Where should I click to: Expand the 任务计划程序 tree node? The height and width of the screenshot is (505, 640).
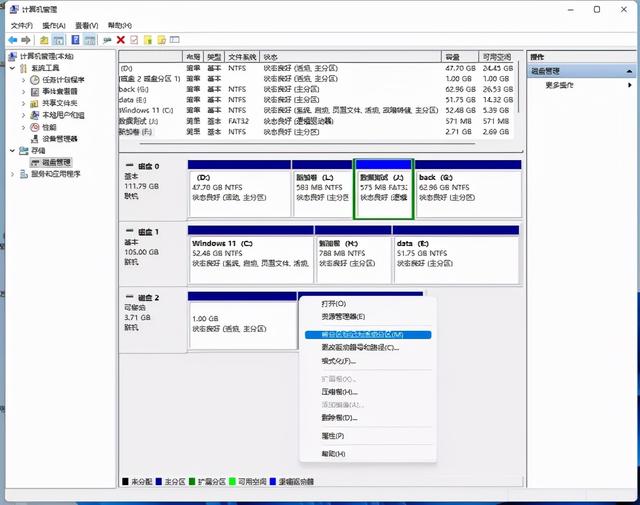(23, 80)
